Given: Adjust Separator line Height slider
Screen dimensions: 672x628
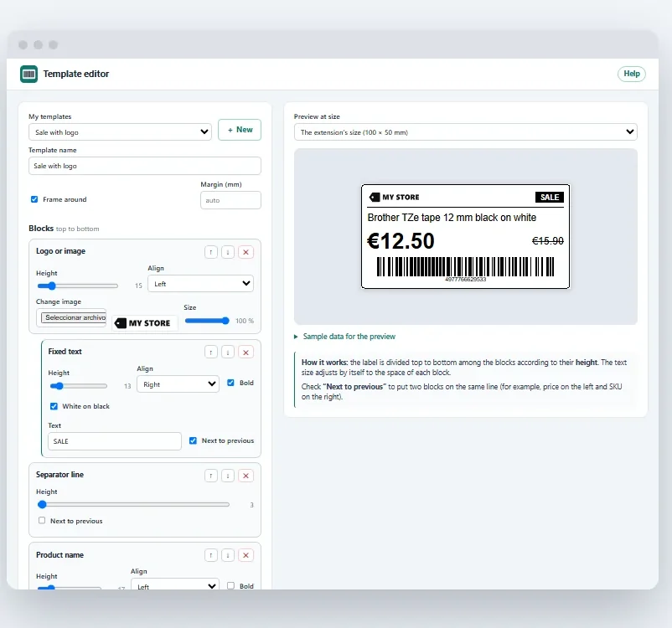Looking at the screenshot, I should click(x=133, y=505).
